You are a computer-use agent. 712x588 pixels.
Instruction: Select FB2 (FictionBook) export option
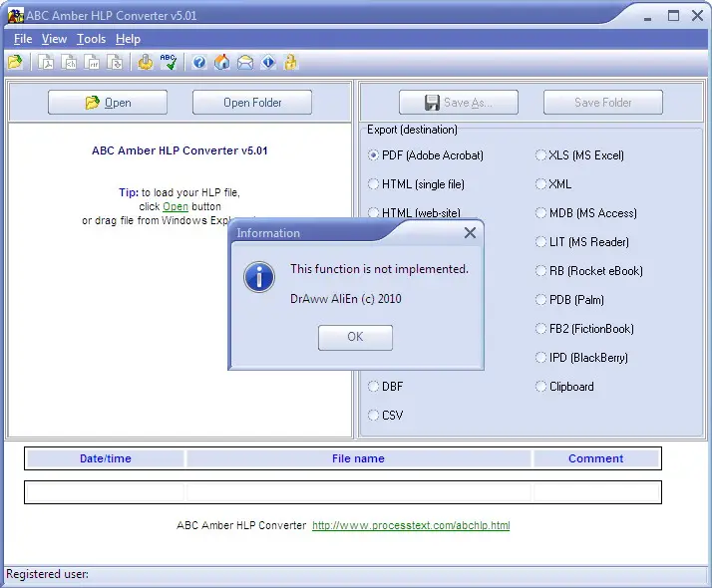click(x=584, y=329)
